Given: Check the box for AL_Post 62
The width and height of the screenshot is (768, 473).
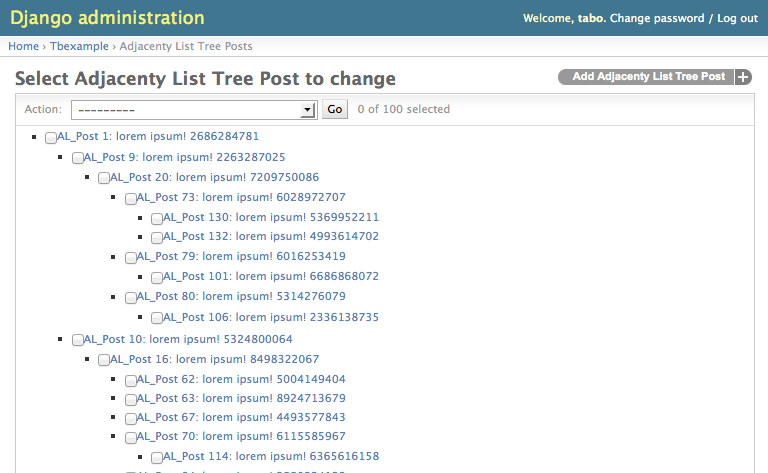Looking at the screenshot, I should click(x=131, y=380).
